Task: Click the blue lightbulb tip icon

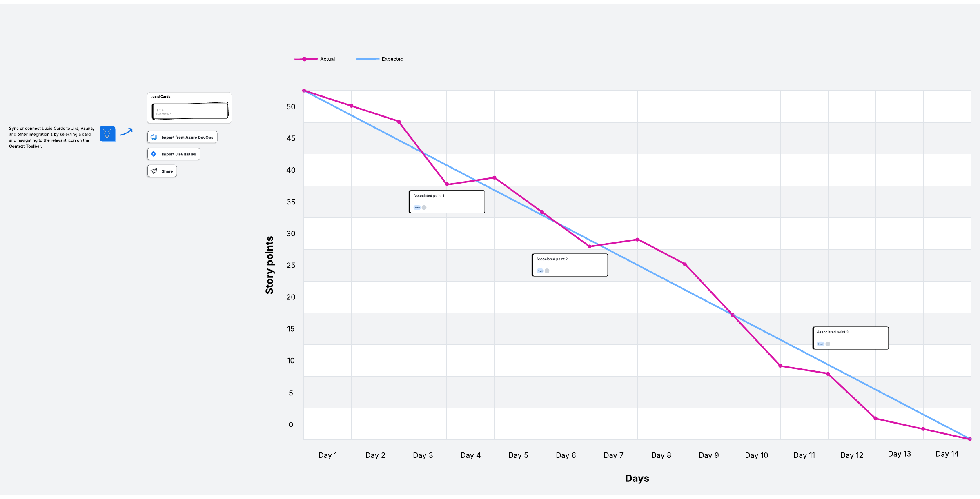Action: 107,134
